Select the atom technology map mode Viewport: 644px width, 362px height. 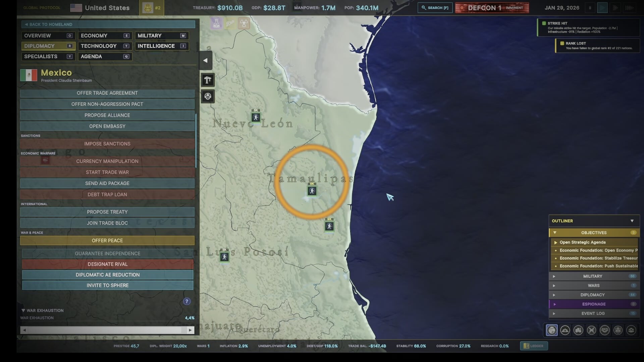[618, 330]
